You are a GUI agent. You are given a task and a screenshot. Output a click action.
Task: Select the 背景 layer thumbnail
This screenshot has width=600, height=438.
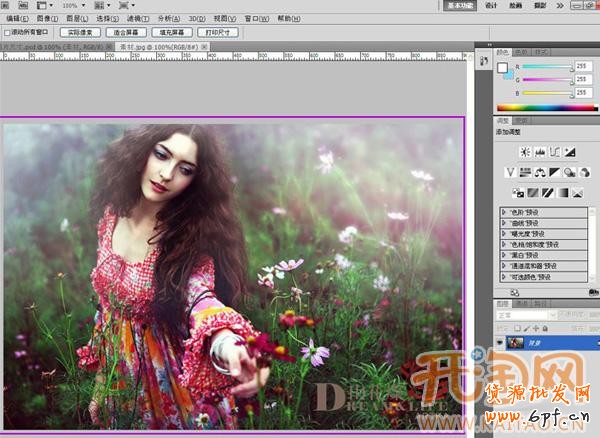point(517,342)
